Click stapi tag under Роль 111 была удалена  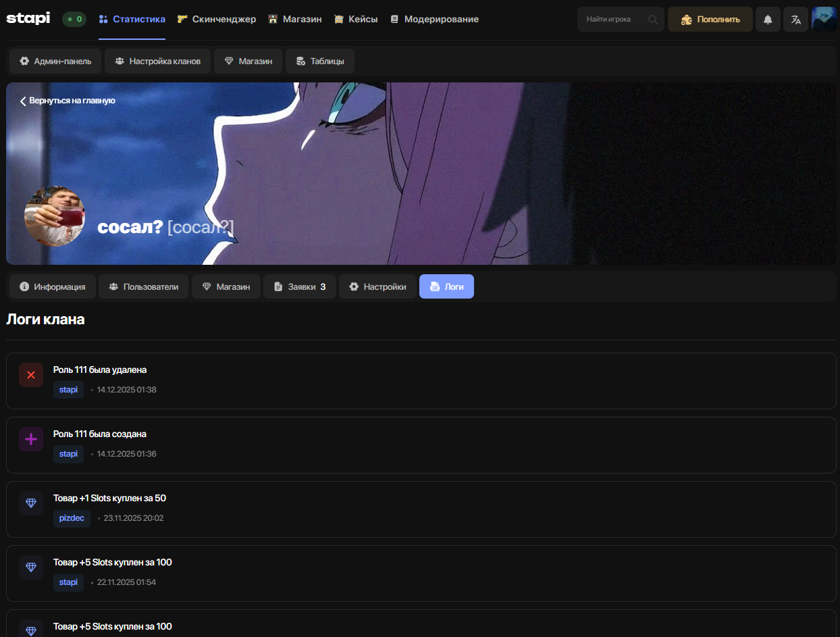(68, 390)
